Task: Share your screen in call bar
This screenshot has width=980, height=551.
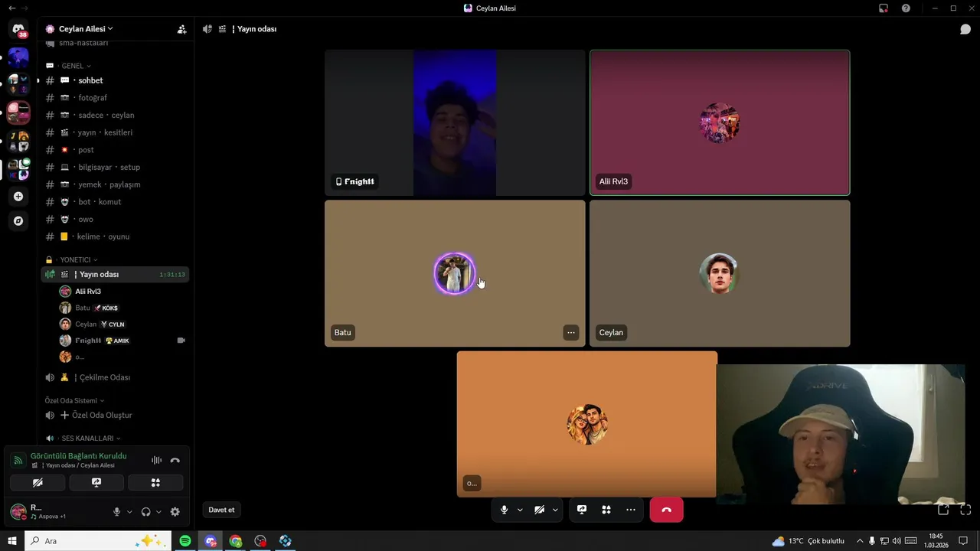Action: (x=582, y=510)
